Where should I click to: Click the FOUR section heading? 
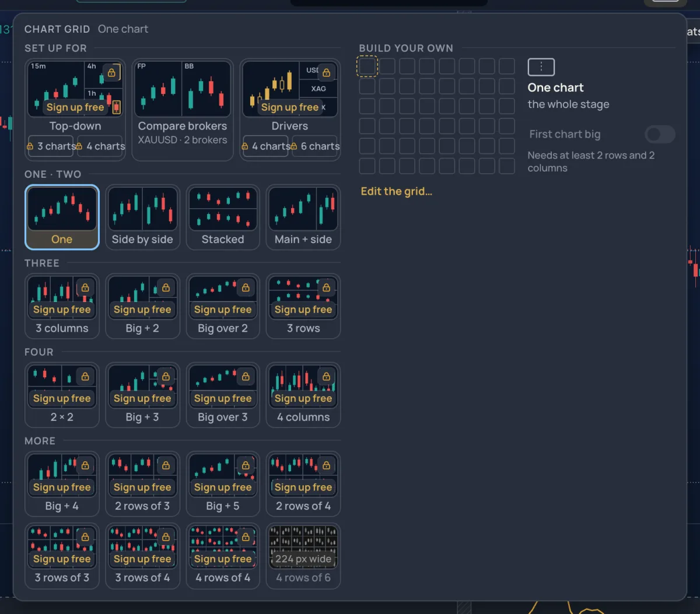39,352
